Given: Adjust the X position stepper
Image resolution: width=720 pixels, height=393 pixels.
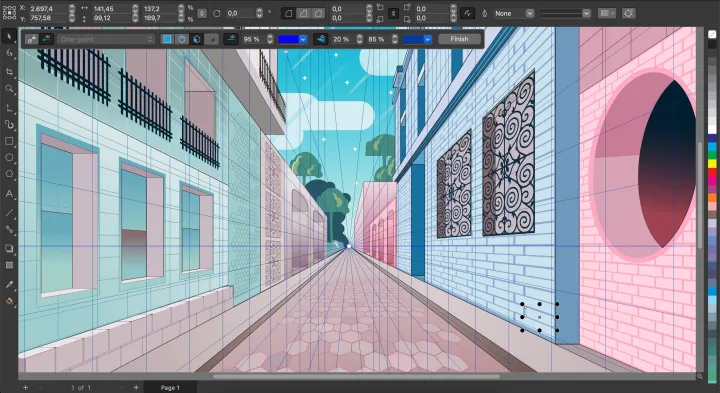Looking at the screenshot, I should point(72,8).
